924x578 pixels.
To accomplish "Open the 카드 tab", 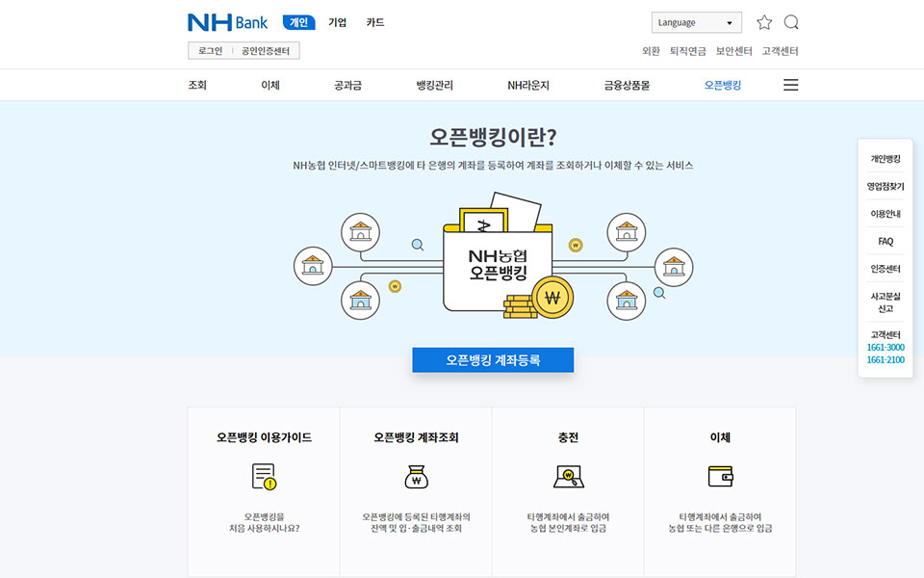I will coord(374,22).
